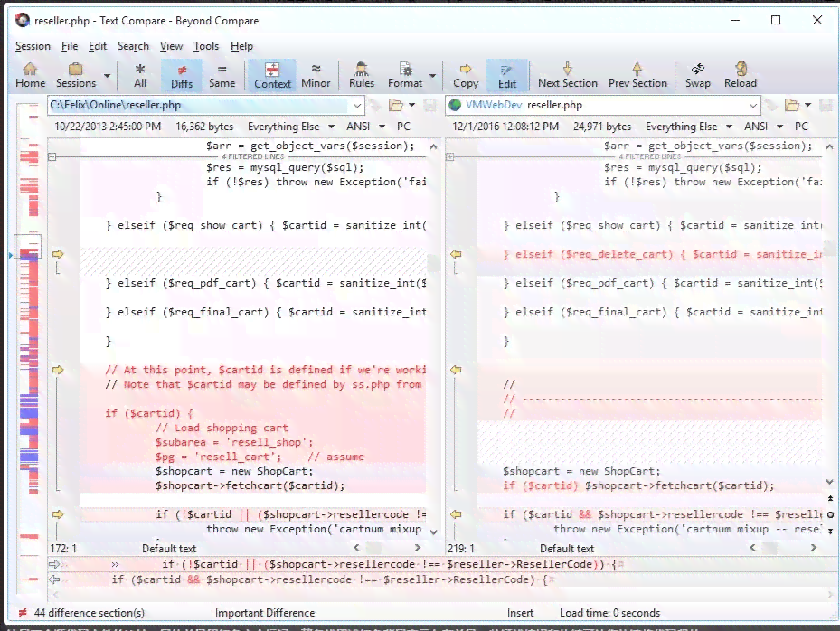Open the Tools menu
This screenshot has width=840, height=631.
(206, 46)
